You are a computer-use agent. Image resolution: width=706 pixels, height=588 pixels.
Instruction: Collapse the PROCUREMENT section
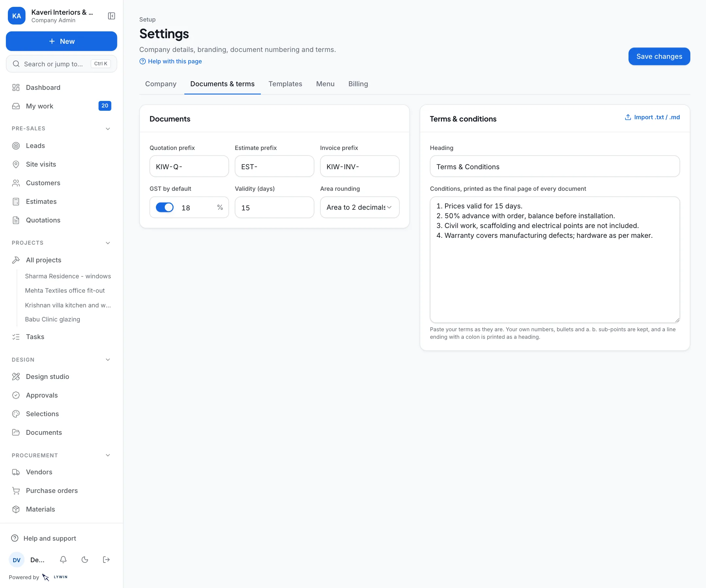[x=108, y=455]
